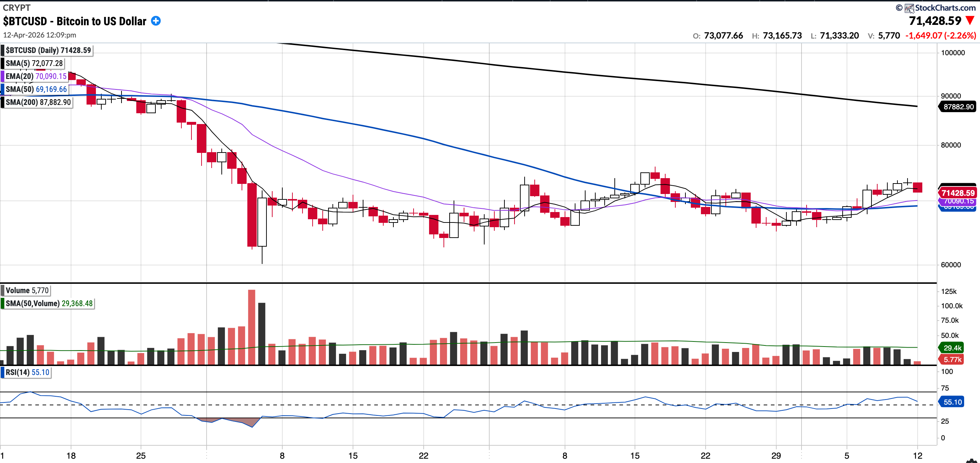
Task: Click the tallest red volume bar
Action: pyautogui.click(x=251, y=327)
